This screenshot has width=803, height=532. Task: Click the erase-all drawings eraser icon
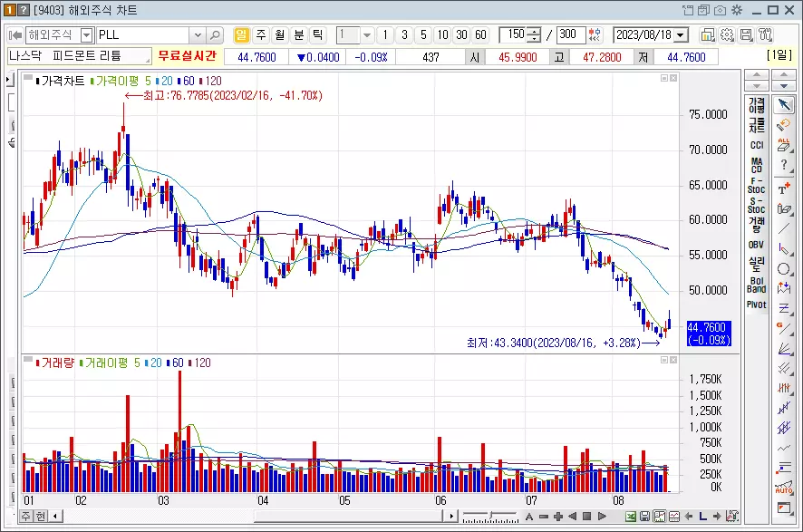(784, 145)
